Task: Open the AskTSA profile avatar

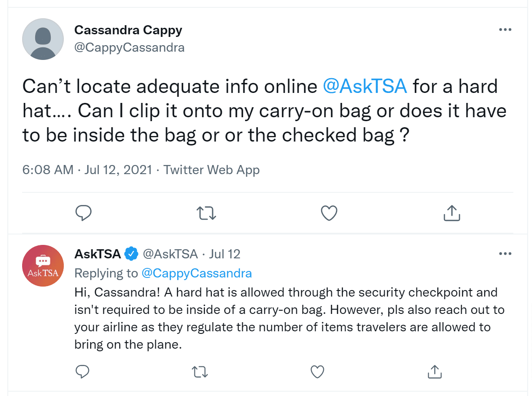Action: (x=43, y=266)
